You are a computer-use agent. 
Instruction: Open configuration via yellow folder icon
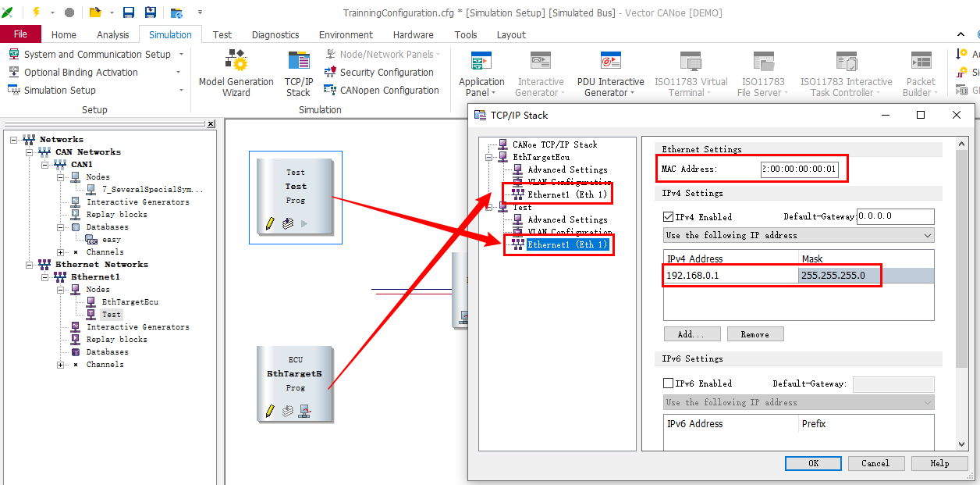(95, 12)
